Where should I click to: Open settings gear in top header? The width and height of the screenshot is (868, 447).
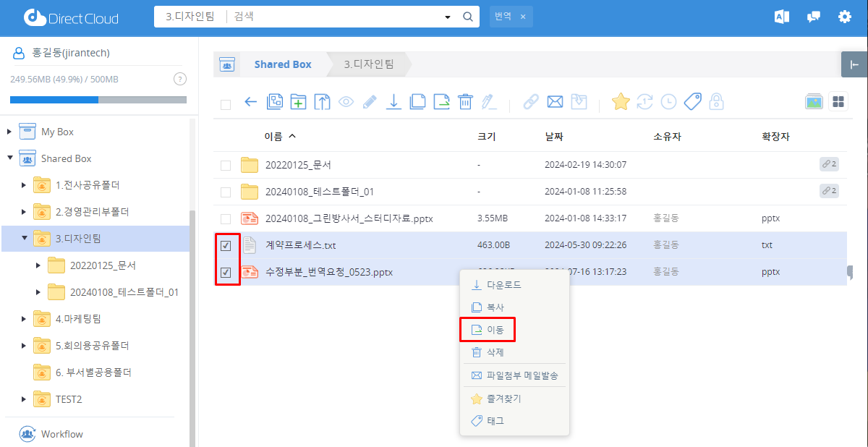click(844, 17)
